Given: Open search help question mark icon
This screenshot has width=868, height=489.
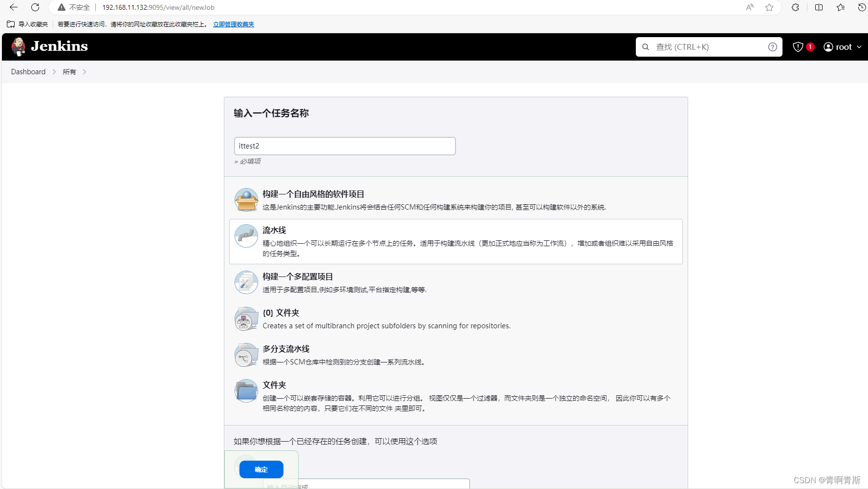Looking at the screenshot, I should click(x=773, y=47).
